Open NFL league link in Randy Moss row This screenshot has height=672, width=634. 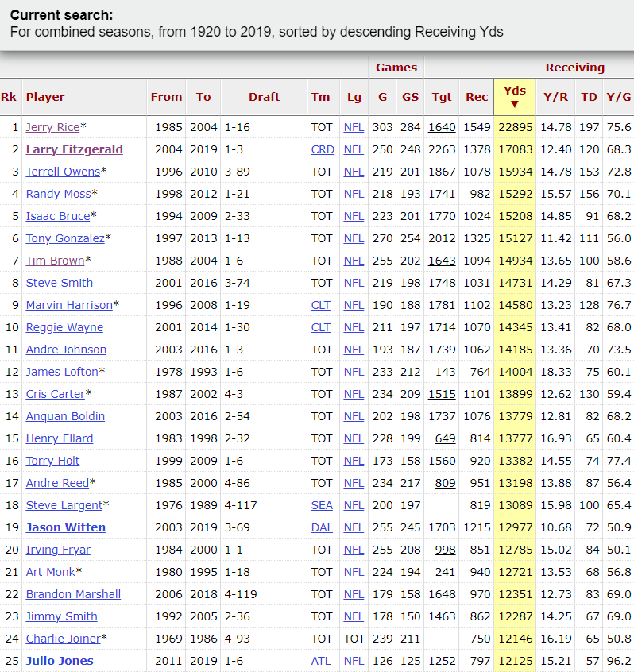354,194
